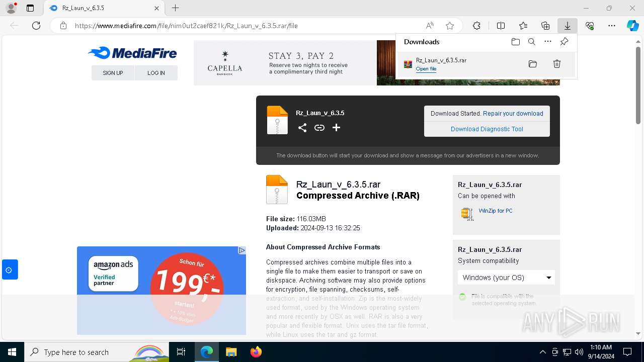Open the Windows Start menu
This screenshot has height=362, width=644.
pos(12,352)
